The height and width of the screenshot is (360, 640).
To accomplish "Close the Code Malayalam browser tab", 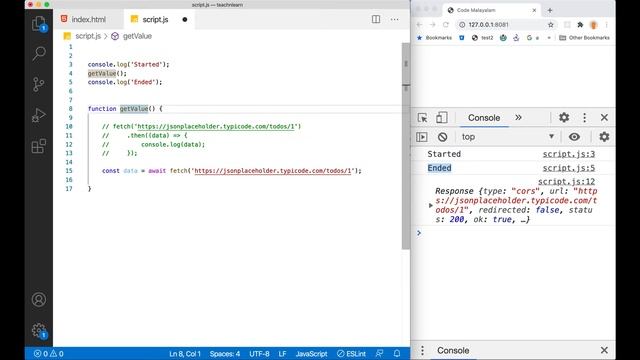I will tap(534, 10).
